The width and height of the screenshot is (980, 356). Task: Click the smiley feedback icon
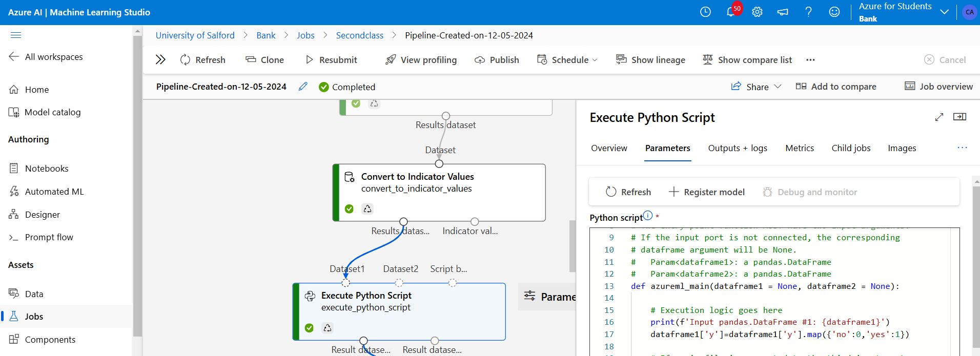(x=834, y=12)
